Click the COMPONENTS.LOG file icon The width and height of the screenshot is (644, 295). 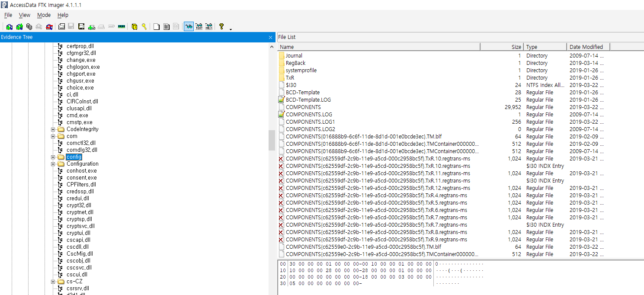[x=282, y=115]
